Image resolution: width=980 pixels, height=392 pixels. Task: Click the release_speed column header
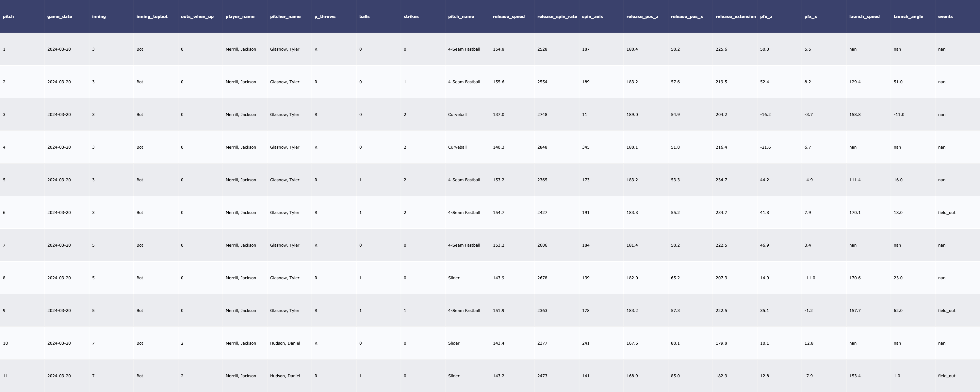[x=508, y=16]
